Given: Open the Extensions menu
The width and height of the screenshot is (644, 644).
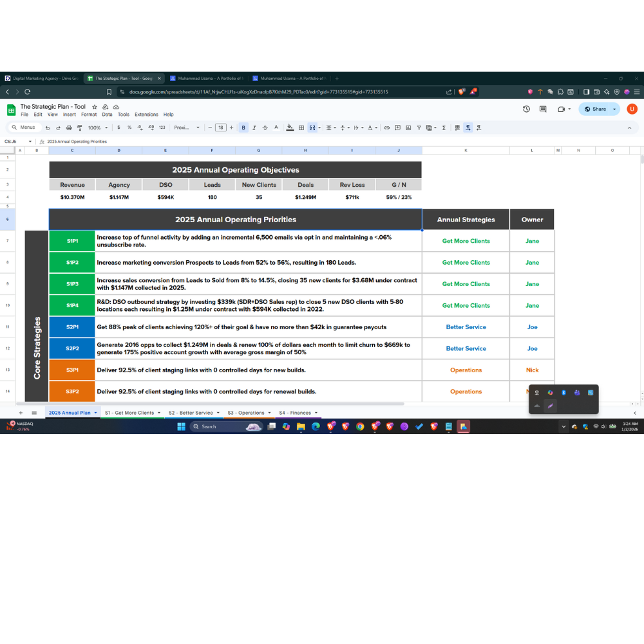Looking at the screenshot, I should 146,115.
